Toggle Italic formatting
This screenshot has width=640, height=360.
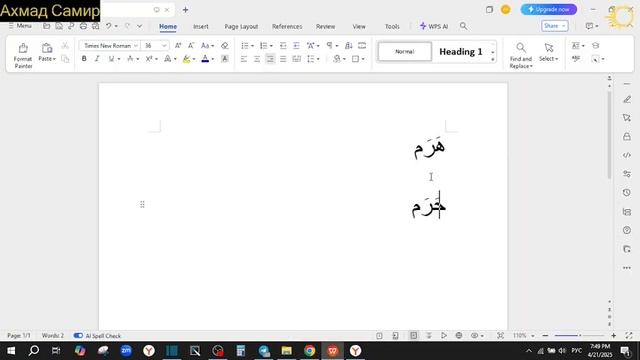[x=97, y=59]
